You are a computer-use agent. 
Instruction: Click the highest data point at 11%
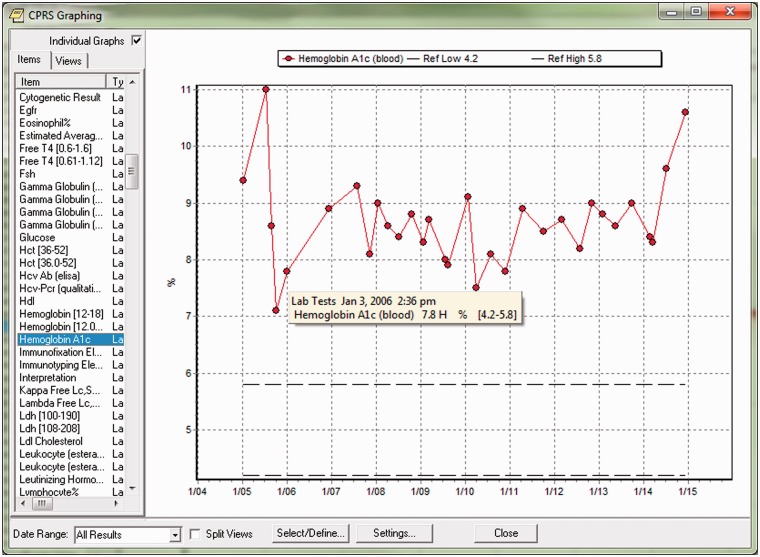tap(266, 89)
